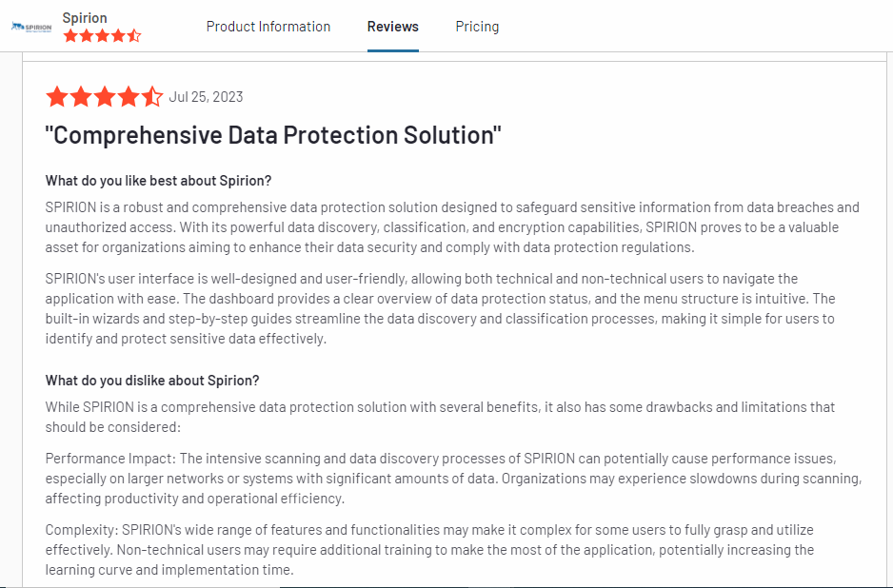Screen dimensions: 893x588
Task: Click the Spirion company logo
Action: (x=31, y=26)
